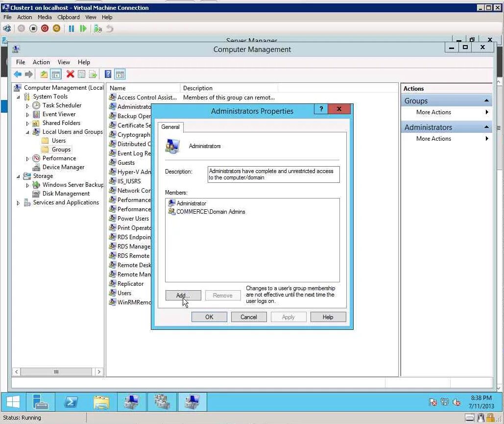Image resolution: width=504 pixels, height=424 pixels.
Task: Open File menu in Computer Management
Action: point(21,62)
